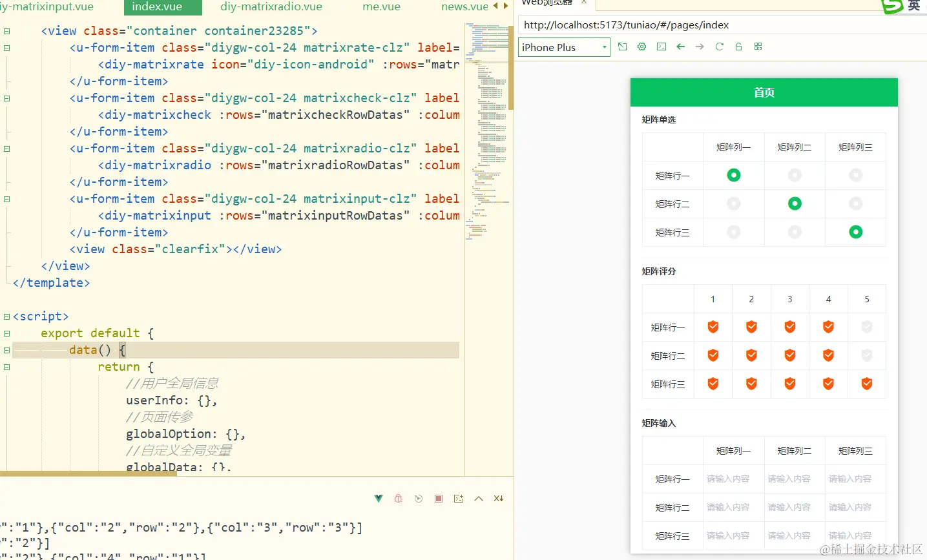Rerun the project from console toolbar

coord(419,499)
